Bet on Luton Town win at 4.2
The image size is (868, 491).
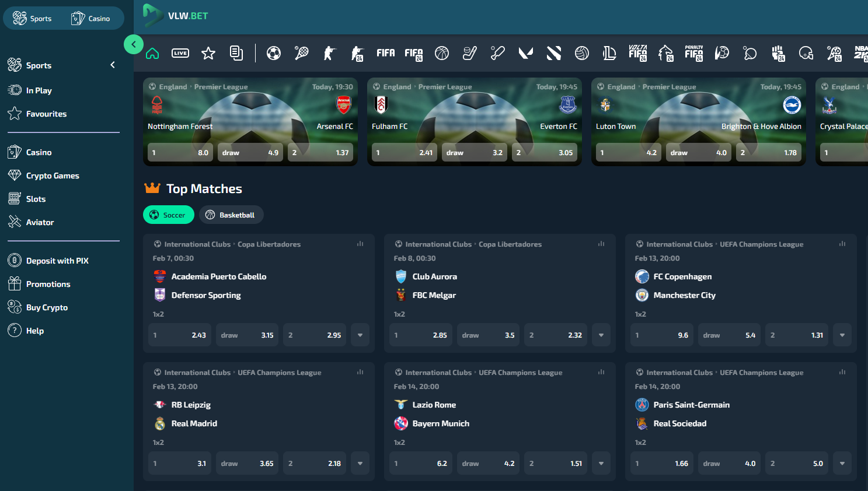coord(629,152)
